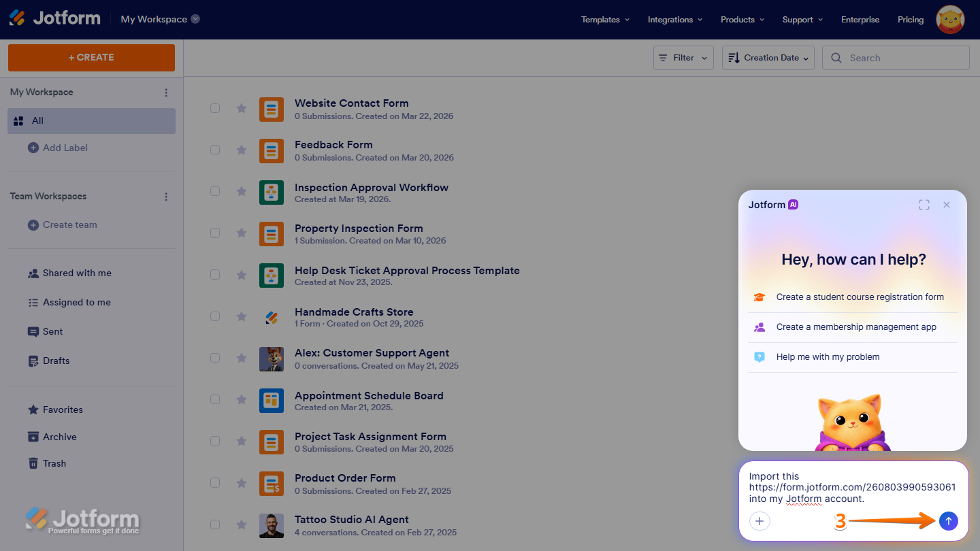
Task: Open the Templates dropdown menu
Action: (605, 20)
